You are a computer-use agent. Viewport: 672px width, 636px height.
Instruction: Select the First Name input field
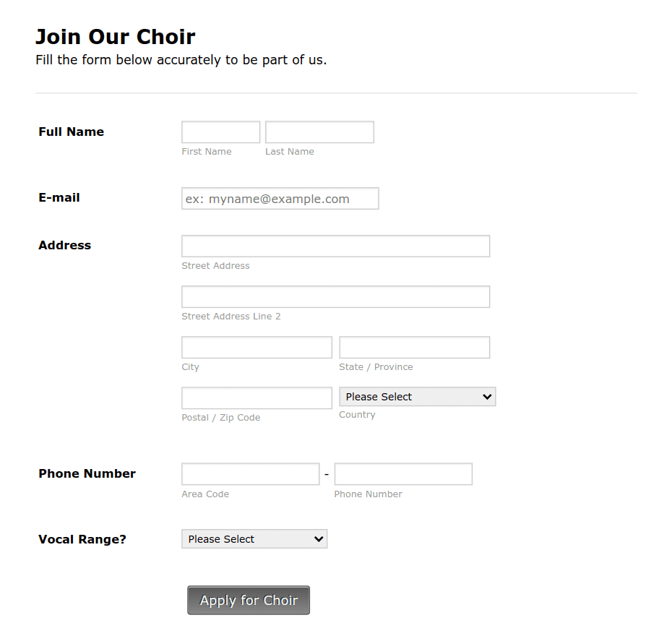pyautogui.click(x=220, y=132)
